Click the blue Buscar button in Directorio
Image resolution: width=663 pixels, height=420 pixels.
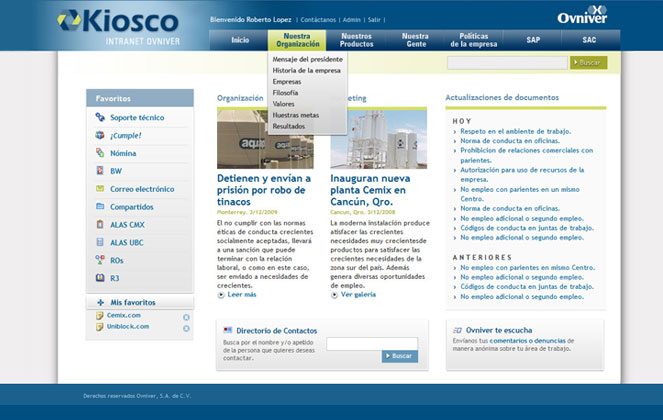[400, 356]
